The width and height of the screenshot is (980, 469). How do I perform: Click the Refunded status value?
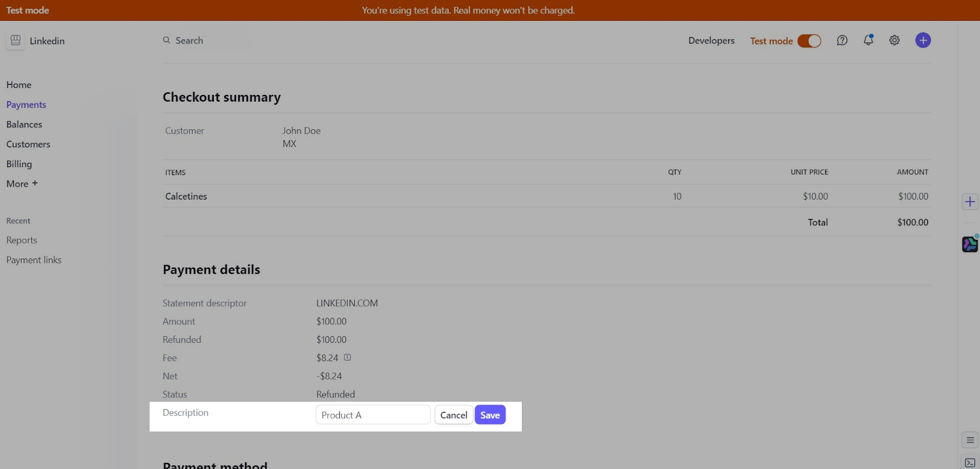(x=336, y=394)
